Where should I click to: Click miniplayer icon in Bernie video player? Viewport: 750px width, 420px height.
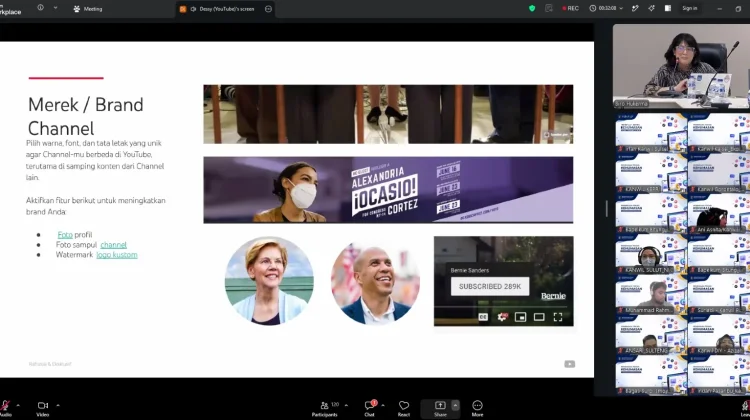(x=520, y=317)
